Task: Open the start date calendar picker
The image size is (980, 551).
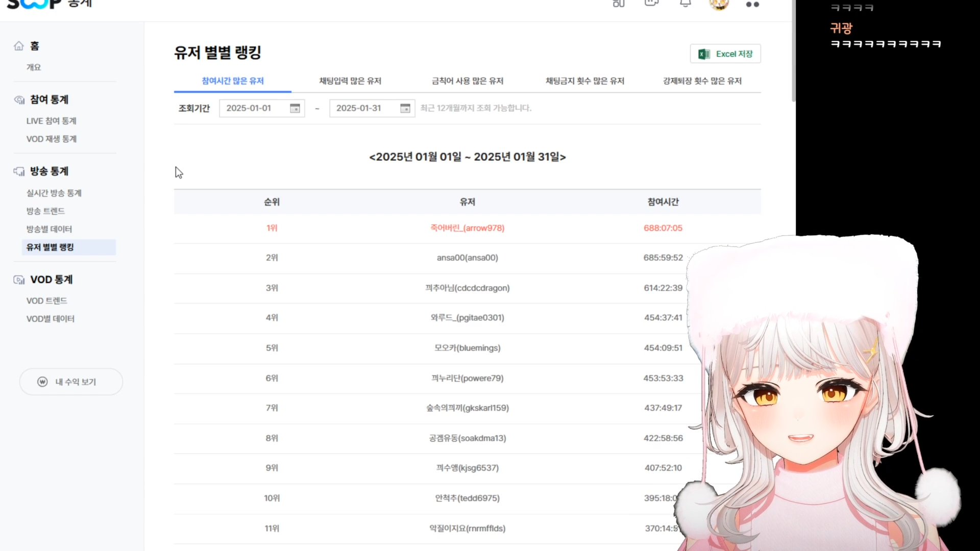Action: pyautogui.click(x=295, y=108)
